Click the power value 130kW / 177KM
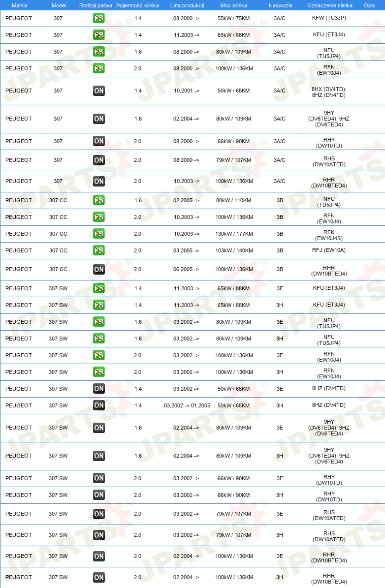Screen dimensions: 385x588 (234, 234)
